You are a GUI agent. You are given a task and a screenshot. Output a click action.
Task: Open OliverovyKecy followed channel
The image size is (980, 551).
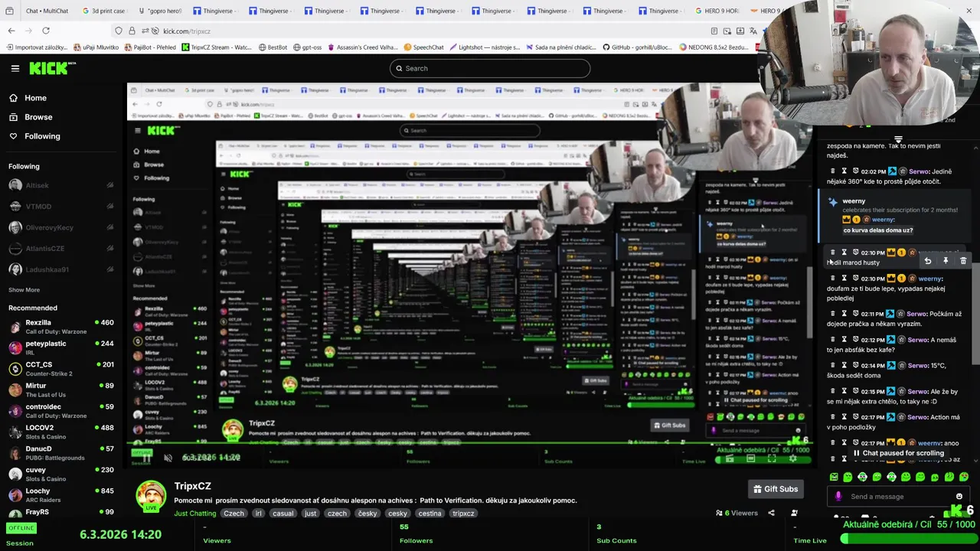point(61,227)
